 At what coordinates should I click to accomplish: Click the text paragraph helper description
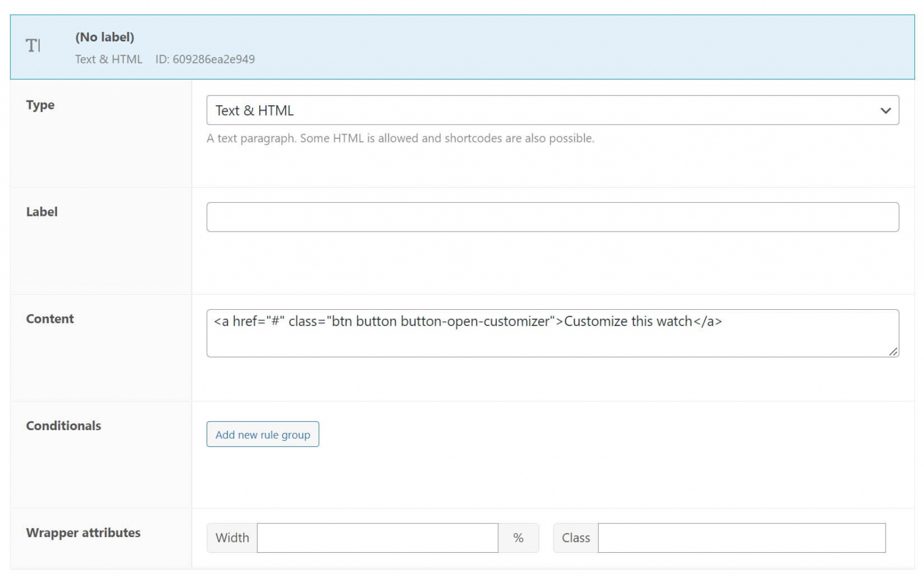[x=400, y=138]
